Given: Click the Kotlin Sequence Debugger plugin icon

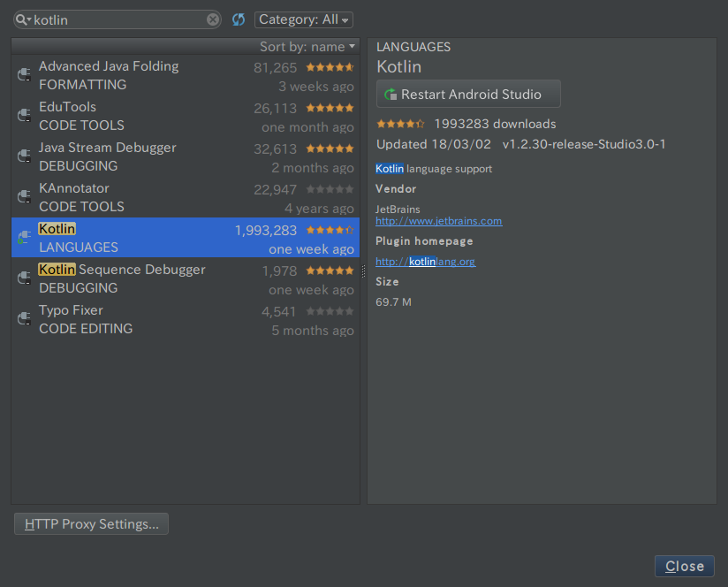Looking at the screenshot, I should click(24, 278).
